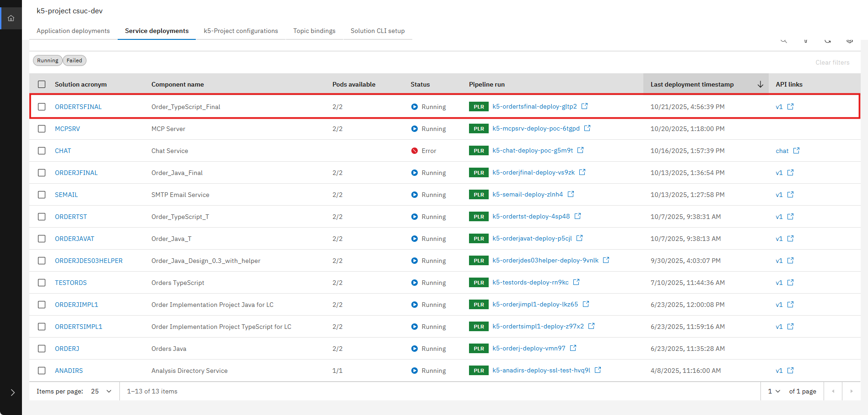
Task: Click the home icon in the sidebar
Action: tap(10, 18)
